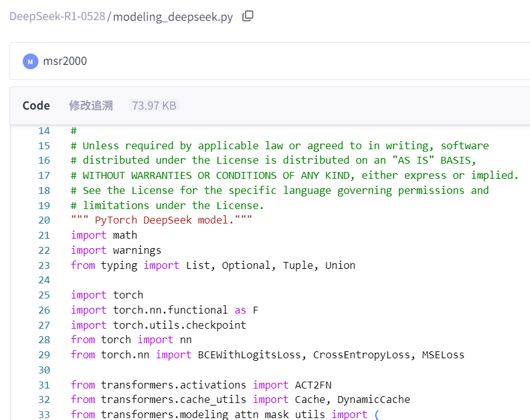Image resolution: width=530 pixels, height=420 pixels.
Task: Click the "import torch.utils.checkpoint" line
Action: [158, 325]
